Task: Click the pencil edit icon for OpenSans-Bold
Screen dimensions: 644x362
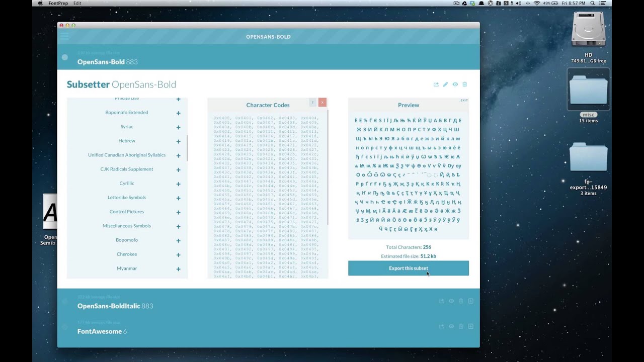Action: (x=445, y=84)
